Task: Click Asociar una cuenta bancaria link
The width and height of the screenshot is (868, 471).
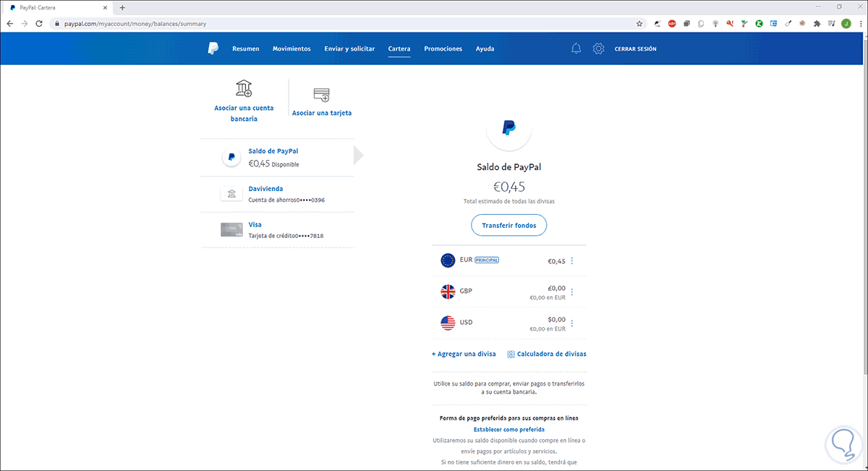Action: (244, 113)
